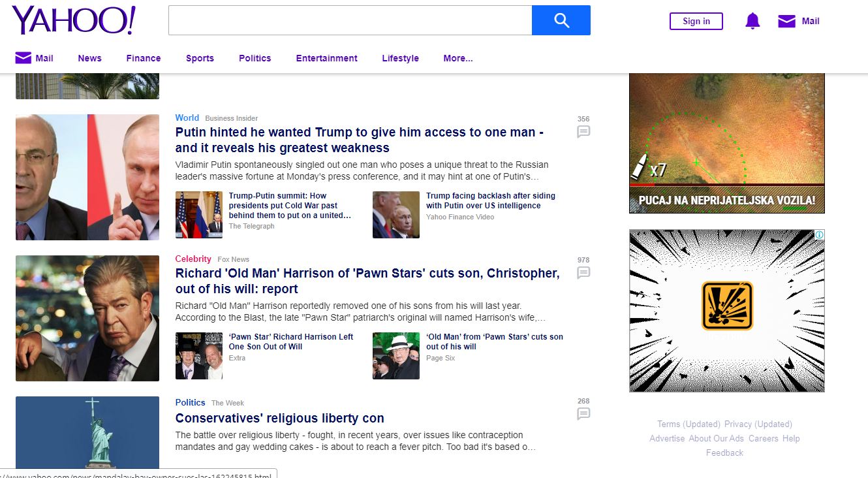
Task: Click the Trump facing backlash video thumbnail
Action: point(396,215)
